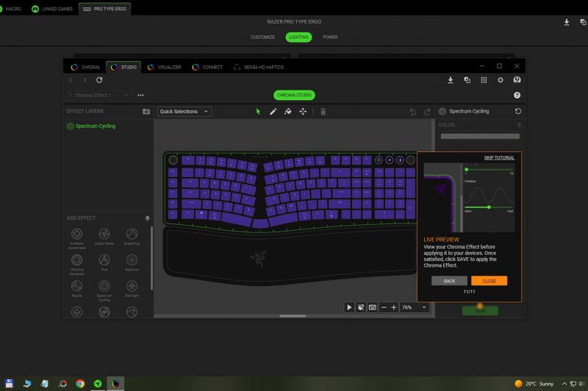Activate the Move tool
The height and width of the screenshot is (391, 588).
point(303,111)
